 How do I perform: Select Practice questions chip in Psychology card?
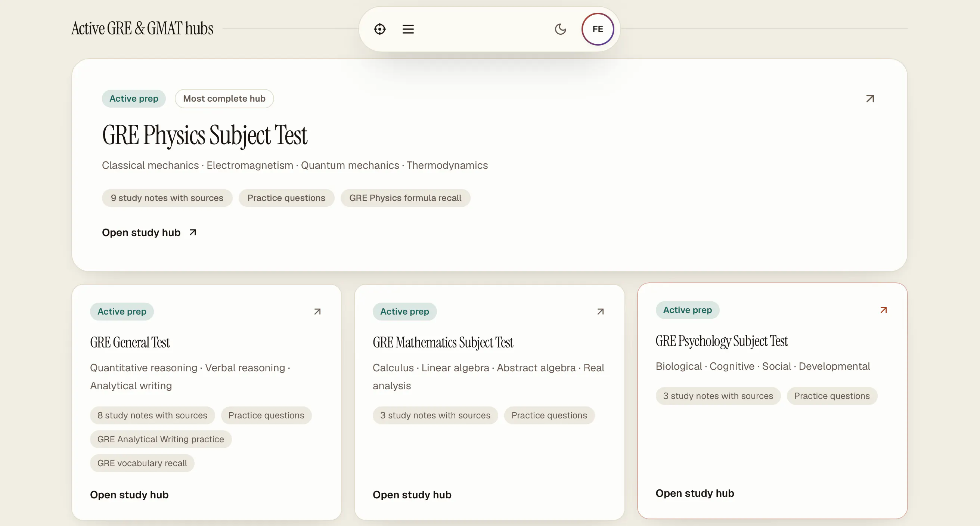coord(832,396)
